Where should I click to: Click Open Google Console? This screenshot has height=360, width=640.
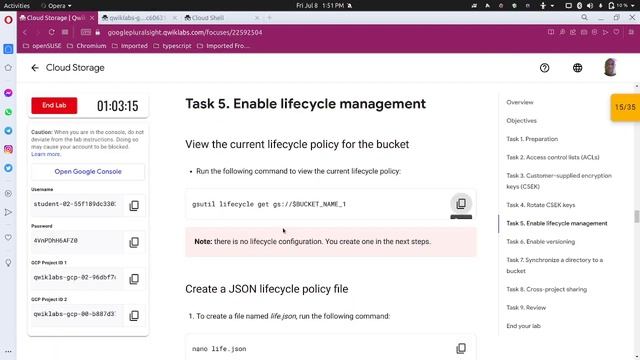coord(88,171)
